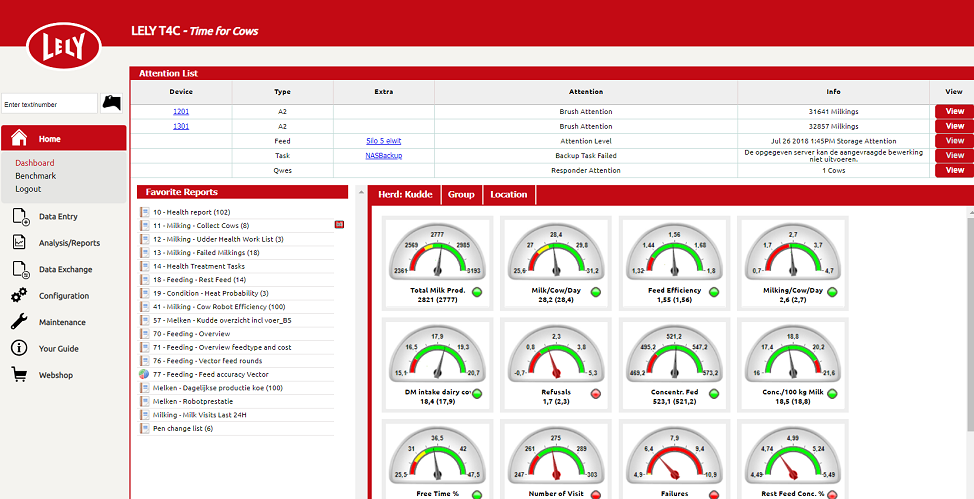
Task: Click the cow search icon
Action: tap(112, 103)
